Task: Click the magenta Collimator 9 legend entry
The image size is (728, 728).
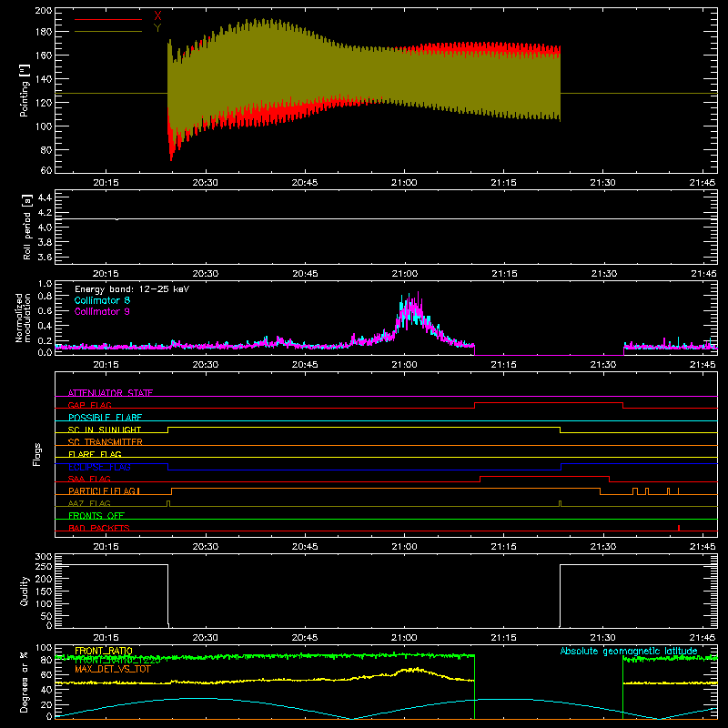Action: click(x=102, y=311)
